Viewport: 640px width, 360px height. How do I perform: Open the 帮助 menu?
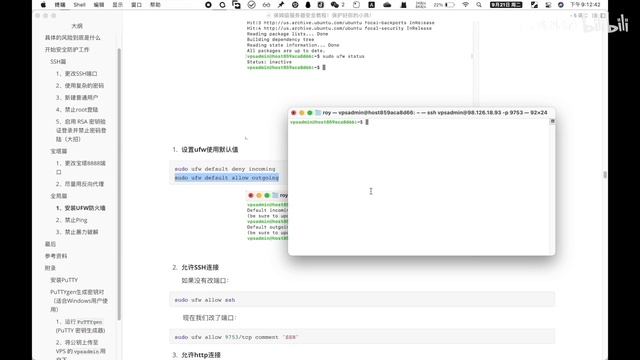point(155,5)
